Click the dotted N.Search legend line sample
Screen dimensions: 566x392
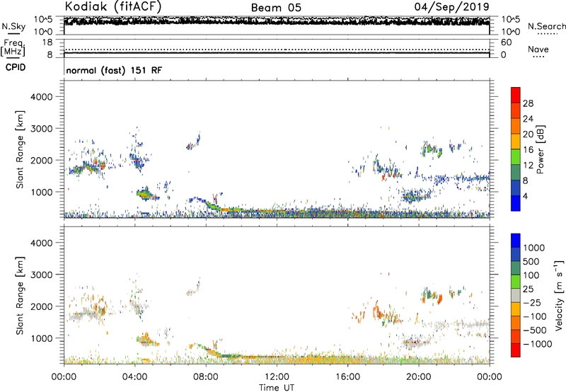pyautogui.click(x=548, y=34)
